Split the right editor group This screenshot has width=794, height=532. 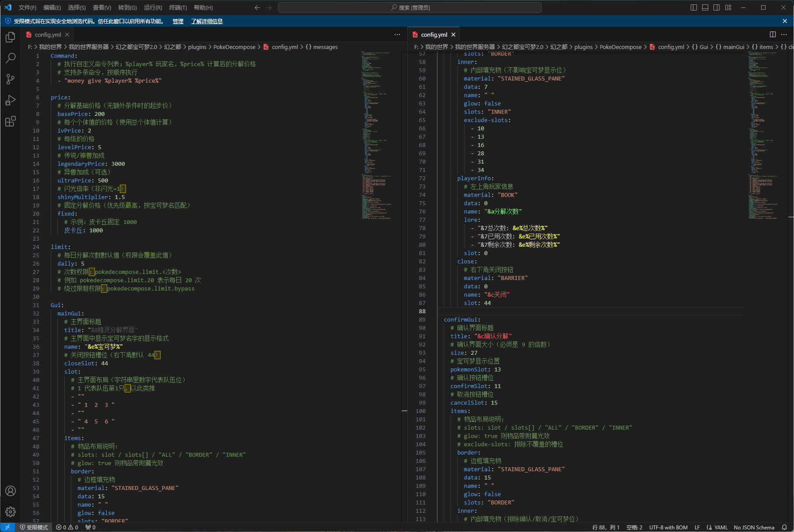pyautogui.click(x=773, y=35)
